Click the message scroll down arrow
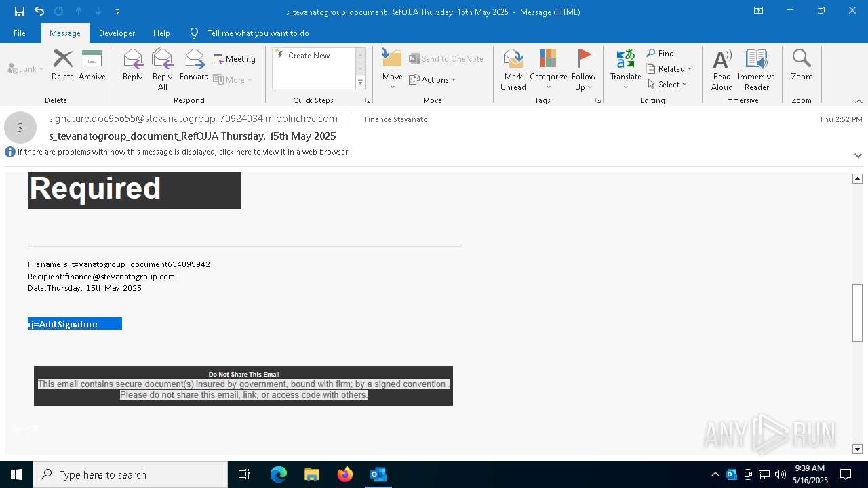The image size is (868, 488). coord(857,449)
